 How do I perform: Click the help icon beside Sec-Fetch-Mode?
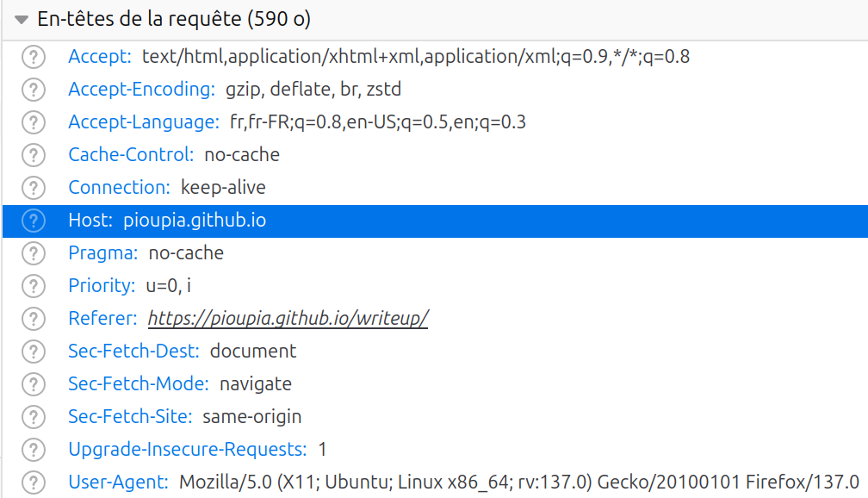tap(33, 384)
